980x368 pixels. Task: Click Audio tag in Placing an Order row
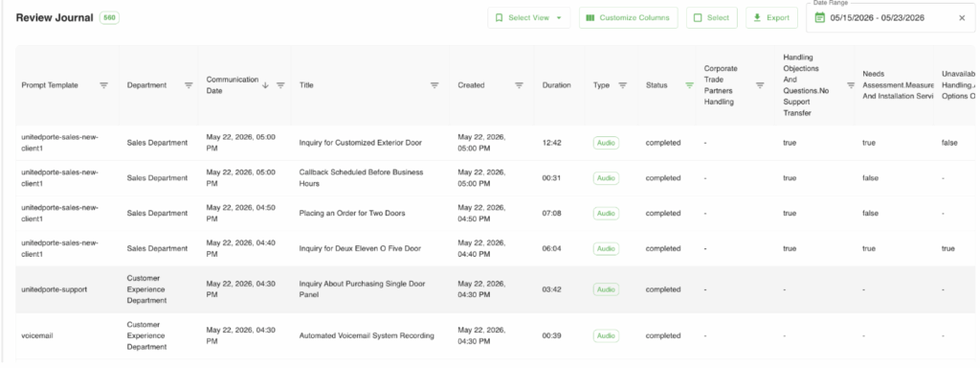pos(606,213)
